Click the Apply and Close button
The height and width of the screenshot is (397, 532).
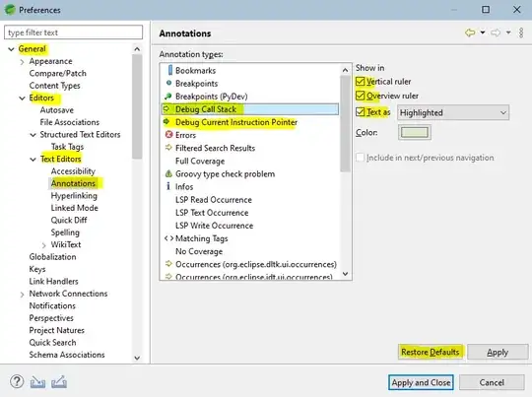click(421, 382)
